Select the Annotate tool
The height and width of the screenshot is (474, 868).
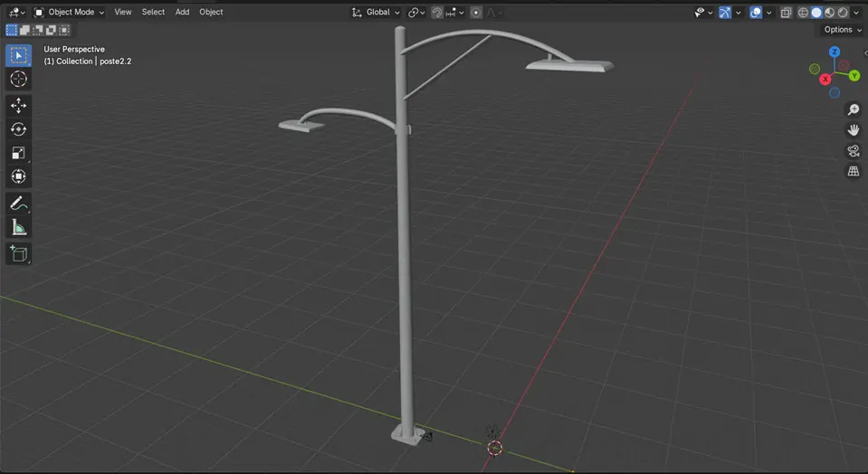[x=18, y=204]
